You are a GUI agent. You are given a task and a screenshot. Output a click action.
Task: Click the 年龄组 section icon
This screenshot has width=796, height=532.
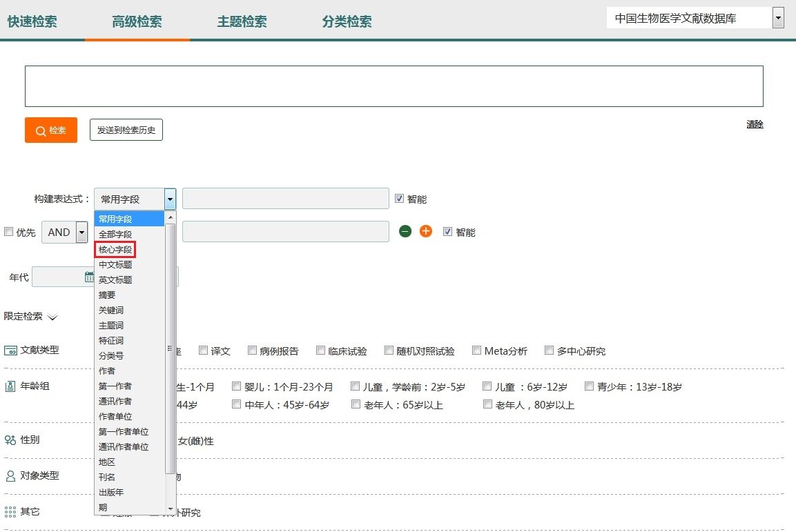click(x=10, y=386)
